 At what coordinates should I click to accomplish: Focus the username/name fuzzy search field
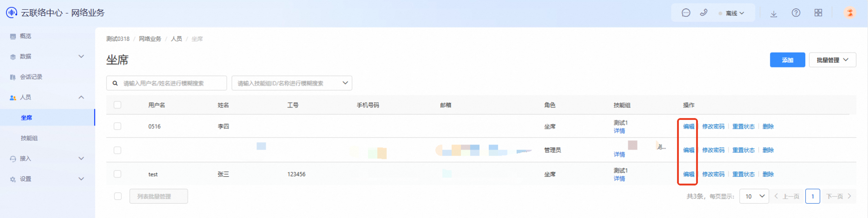[x=166, y=83]
